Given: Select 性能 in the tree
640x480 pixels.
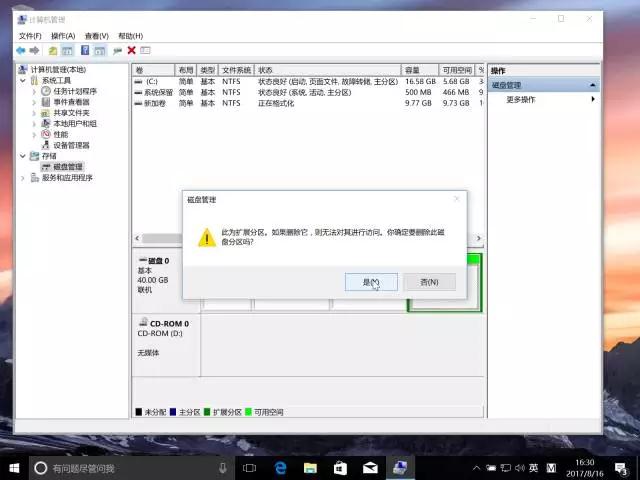Looking at the screenshot, I should 61,134.
